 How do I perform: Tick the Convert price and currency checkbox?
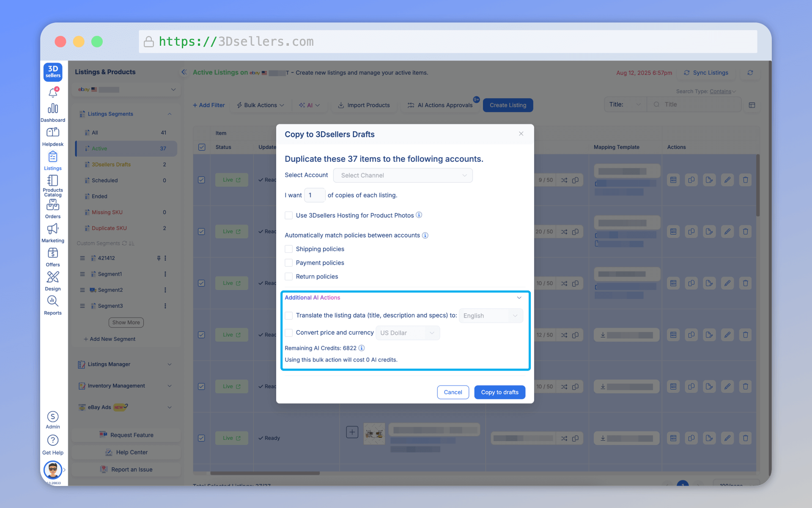(x=289, y=333)
